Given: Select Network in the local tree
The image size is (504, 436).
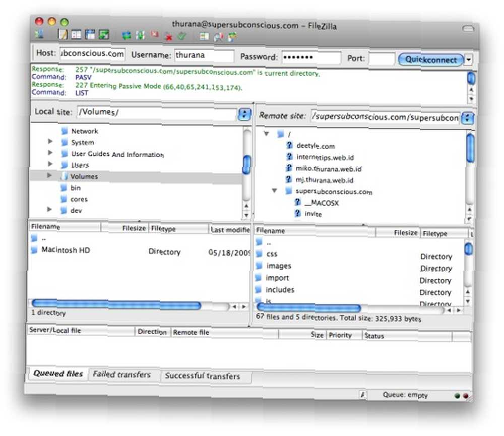Looking at the screenshot, I should (x=85, y=131).
